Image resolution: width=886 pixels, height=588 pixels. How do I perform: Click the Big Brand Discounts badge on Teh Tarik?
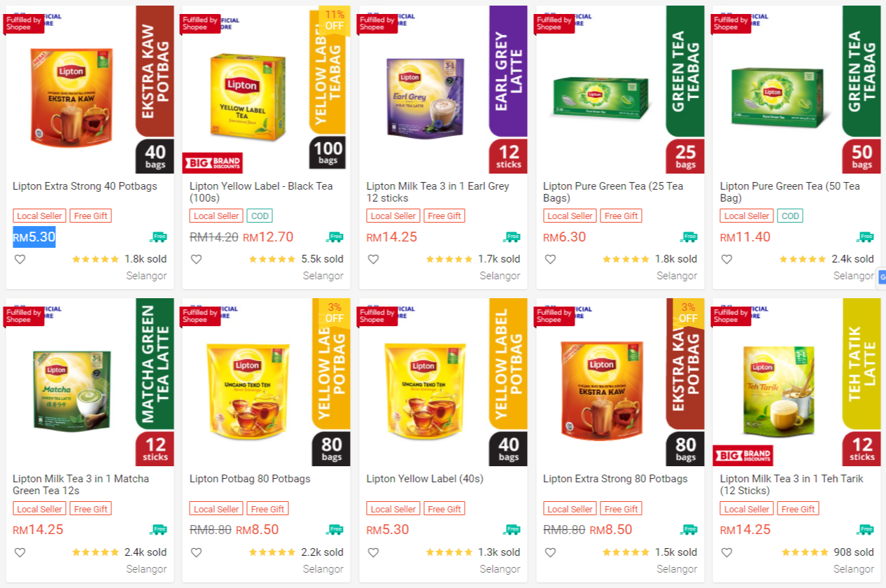[743, 456]
